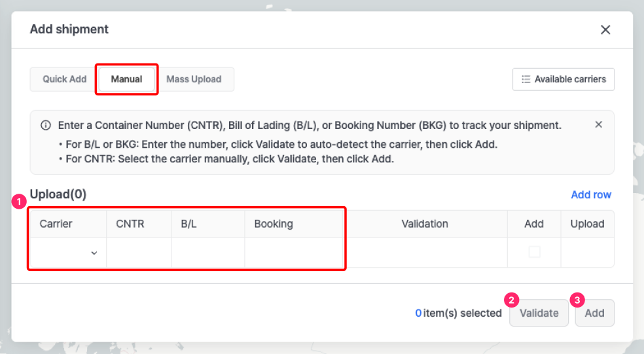
Task: Focus the CNTR input cell
Action: (x=139, y=253)
